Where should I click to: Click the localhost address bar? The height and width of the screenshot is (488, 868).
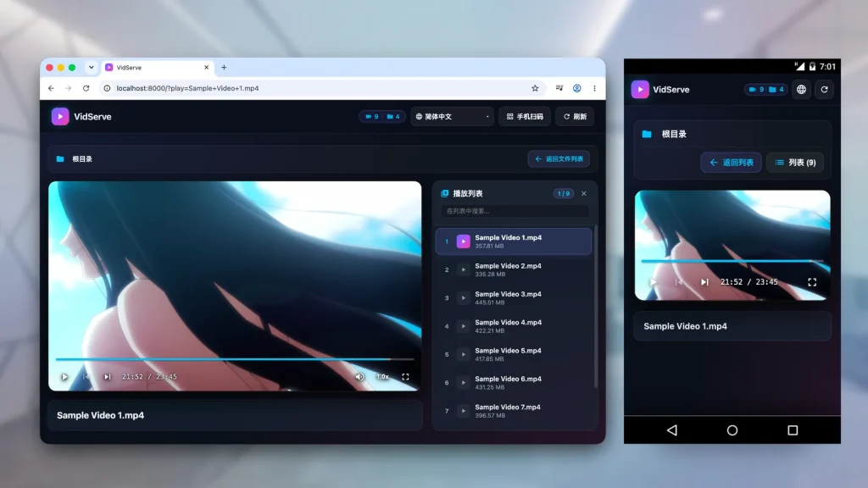(321, 88)
